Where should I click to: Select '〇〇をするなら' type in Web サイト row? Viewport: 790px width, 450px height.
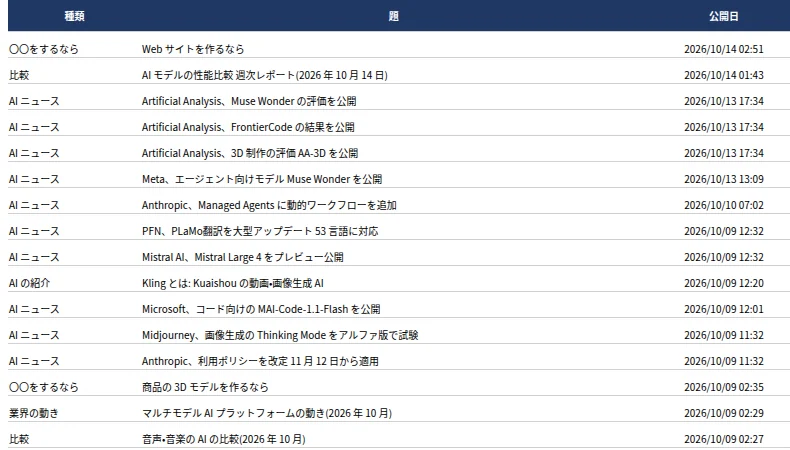(x=44, y=49)
